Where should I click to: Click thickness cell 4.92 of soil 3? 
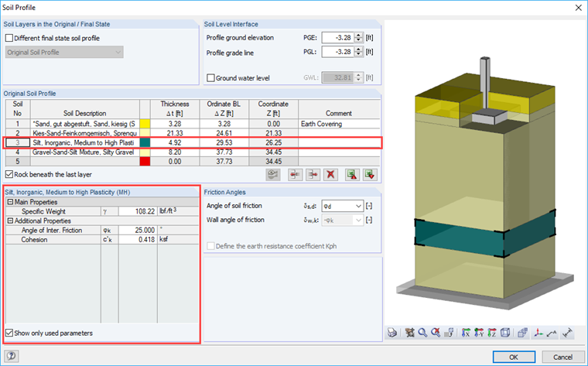coord(175,142)
